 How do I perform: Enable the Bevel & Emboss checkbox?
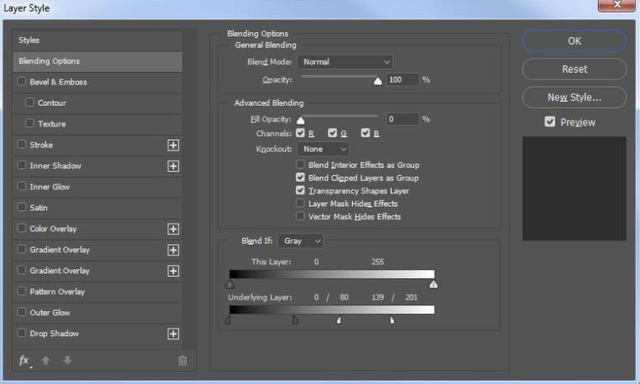click(22, 81)
